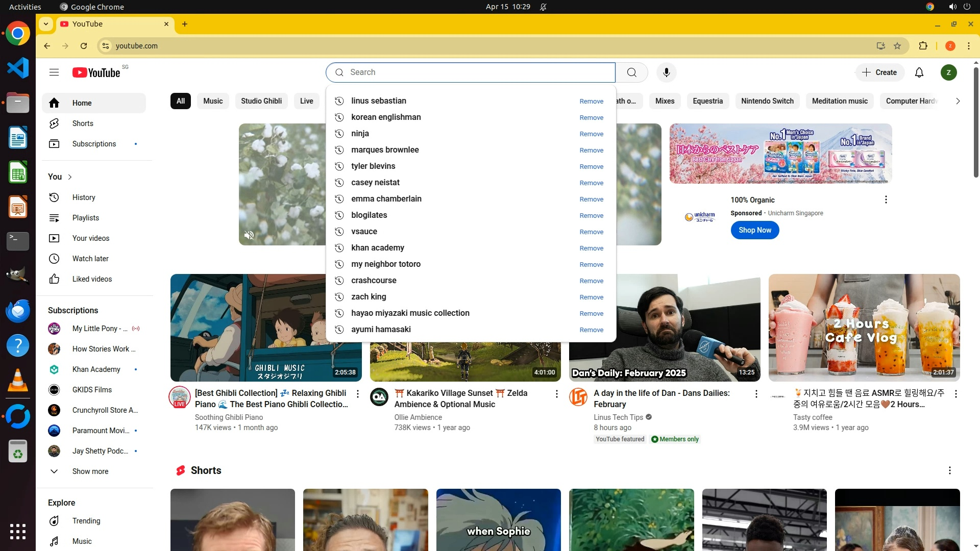
Task: Open the Trending page in Explore
Action: tap(86, 521)
